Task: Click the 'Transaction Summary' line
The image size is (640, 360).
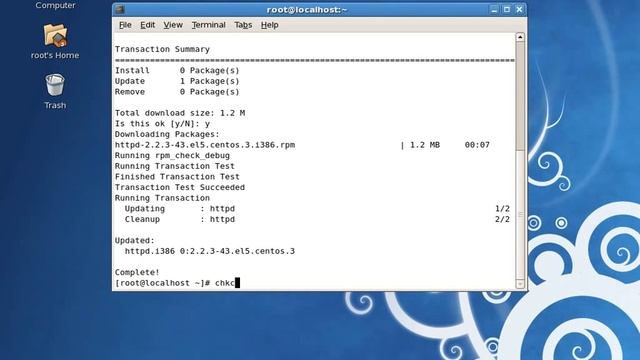Action: pos(162,49)
